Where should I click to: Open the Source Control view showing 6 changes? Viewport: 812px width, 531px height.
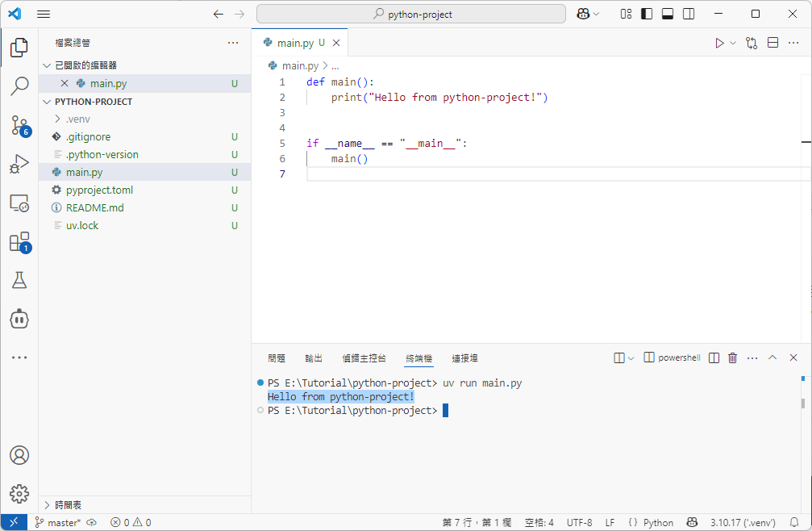click(19, 125)
